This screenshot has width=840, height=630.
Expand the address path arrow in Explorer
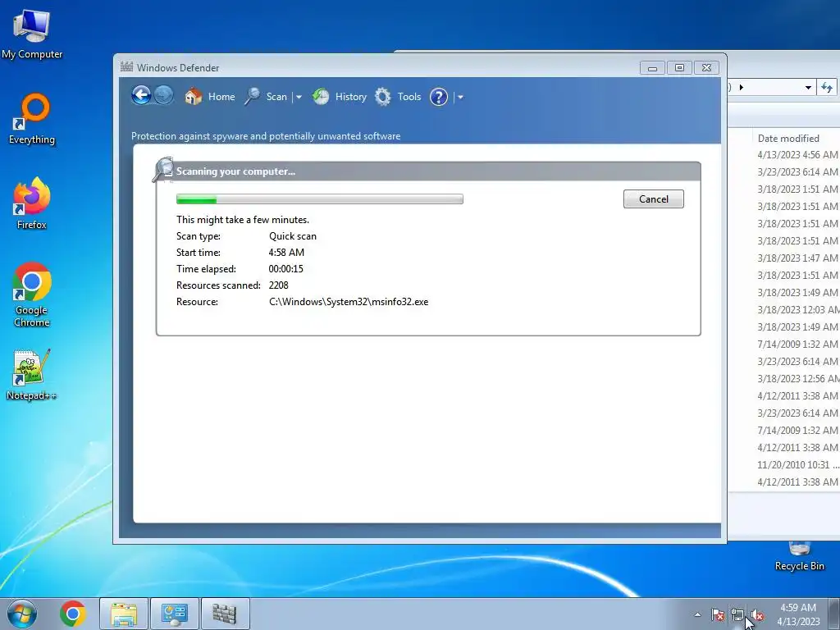pyautogui.click(x=742, y=87)
